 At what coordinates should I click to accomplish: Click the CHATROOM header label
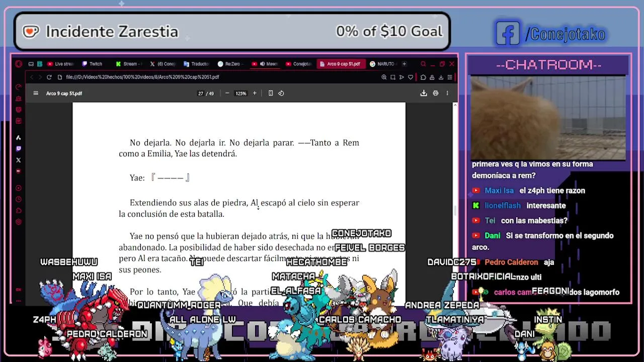click(548, 64)
